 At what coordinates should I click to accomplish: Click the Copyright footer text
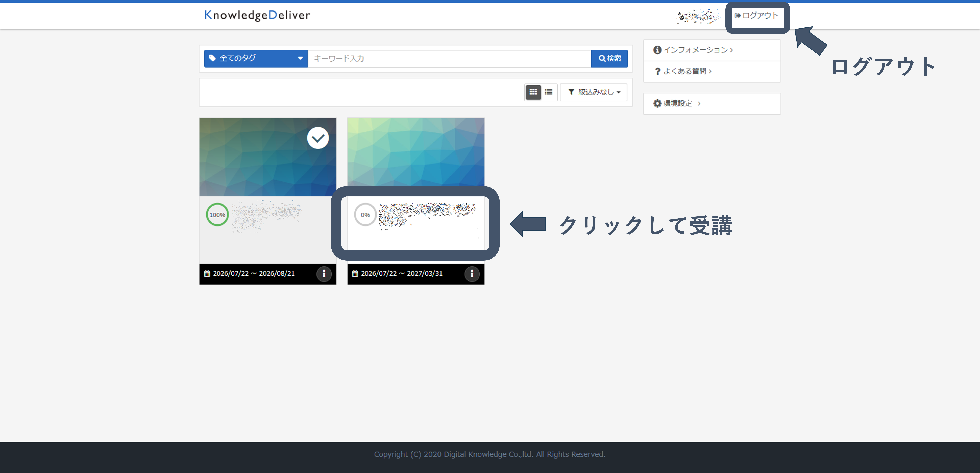[490, 454]
